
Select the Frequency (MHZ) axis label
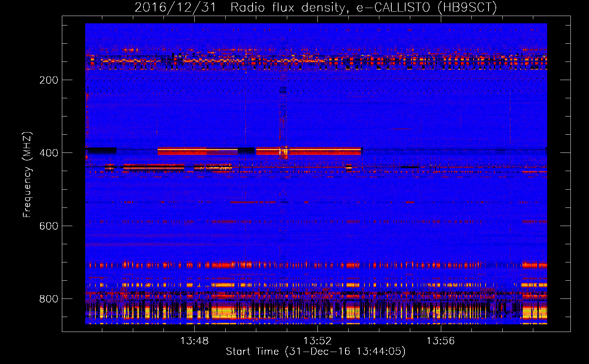coord(27,174)
